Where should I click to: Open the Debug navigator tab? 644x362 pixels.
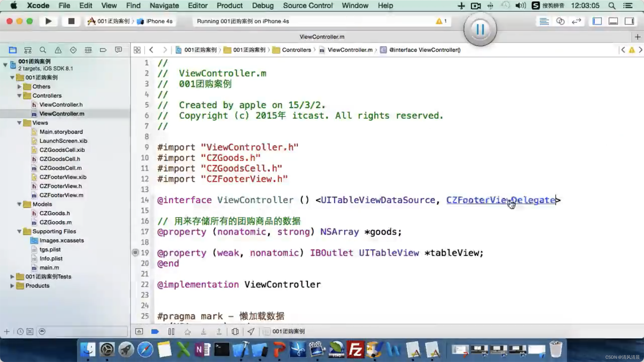(88, 50)
